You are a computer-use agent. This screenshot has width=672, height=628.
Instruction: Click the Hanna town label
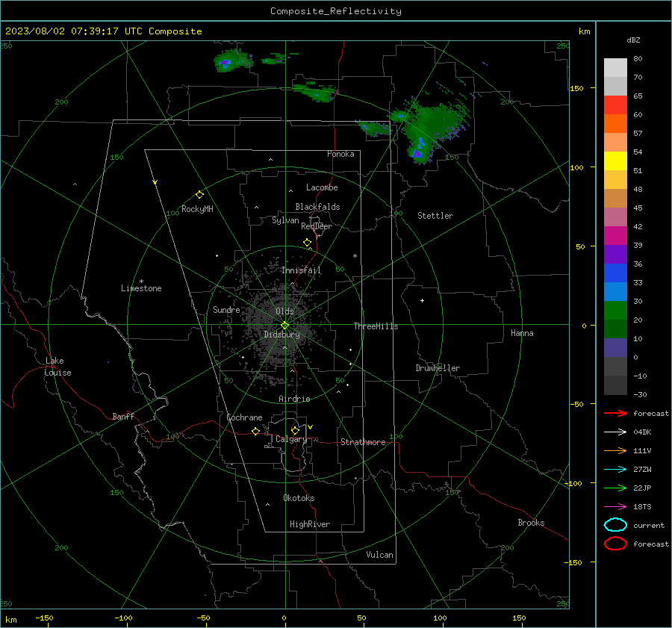pos(522,333)
